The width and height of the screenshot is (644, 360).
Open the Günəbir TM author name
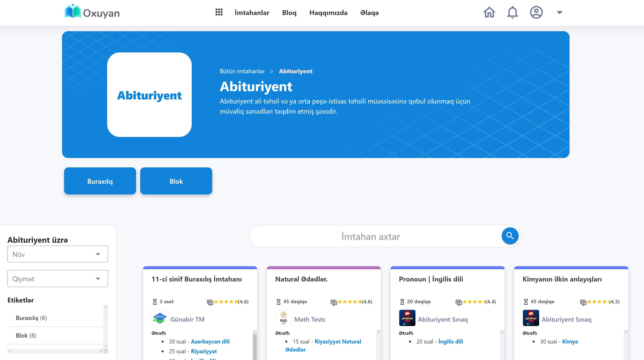coord(187,319)
